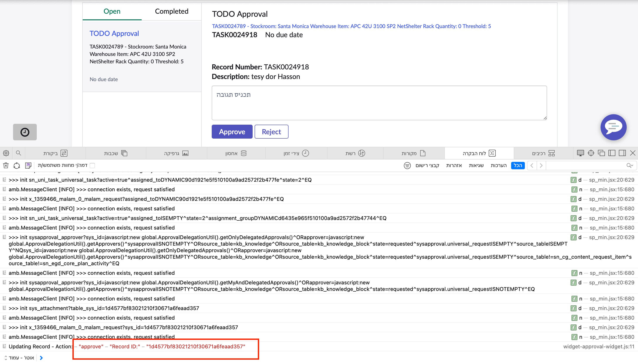Open the TASK0024789 Stockroom link in detail pane
This screenshot has height=364, width=638.
(x=351, y=26)
